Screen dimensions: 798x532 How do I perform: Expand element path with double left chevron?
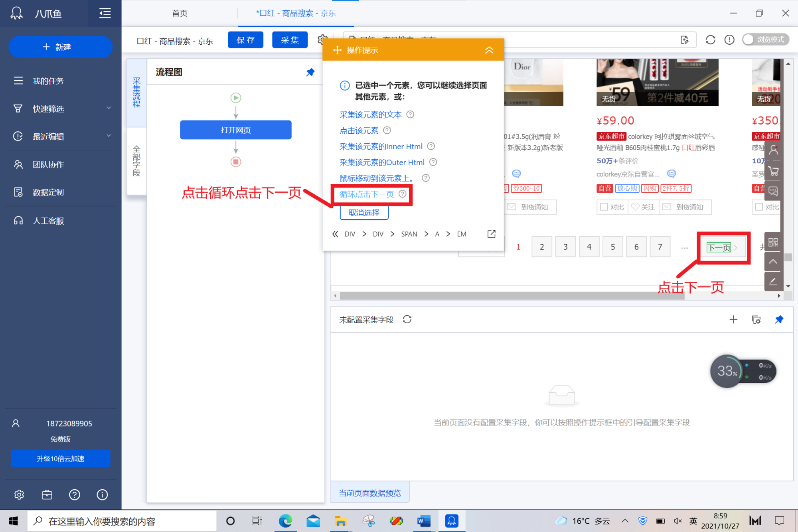tap(335, 234)
